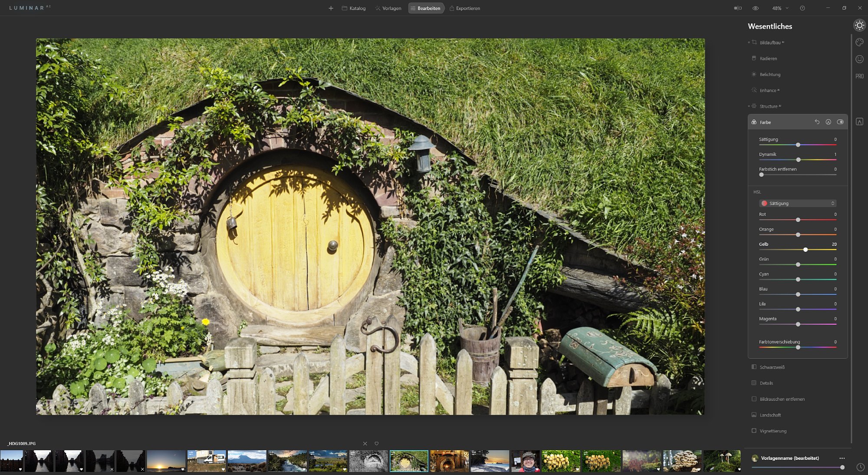Click the _HDG1089.JPG filename label
Image resolution: width=868 pixels, height=475 pixels.
pyautogui.click(x=22, y=443)
